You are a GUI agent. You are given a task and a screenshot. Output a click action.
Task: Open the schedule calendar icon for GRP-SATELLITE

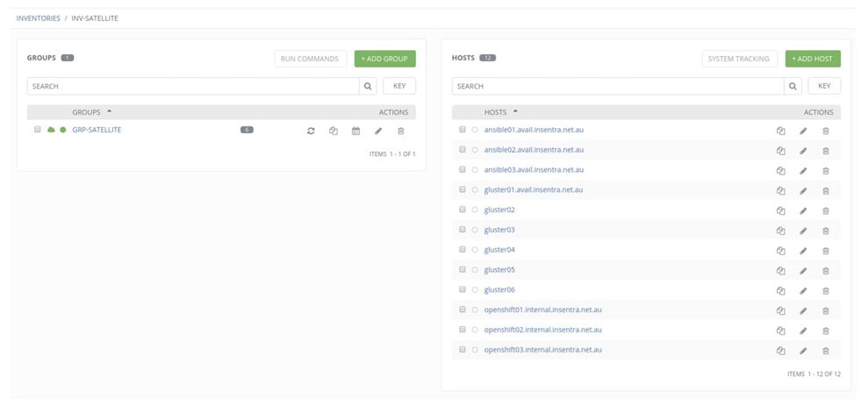click(x=355, y=131)
